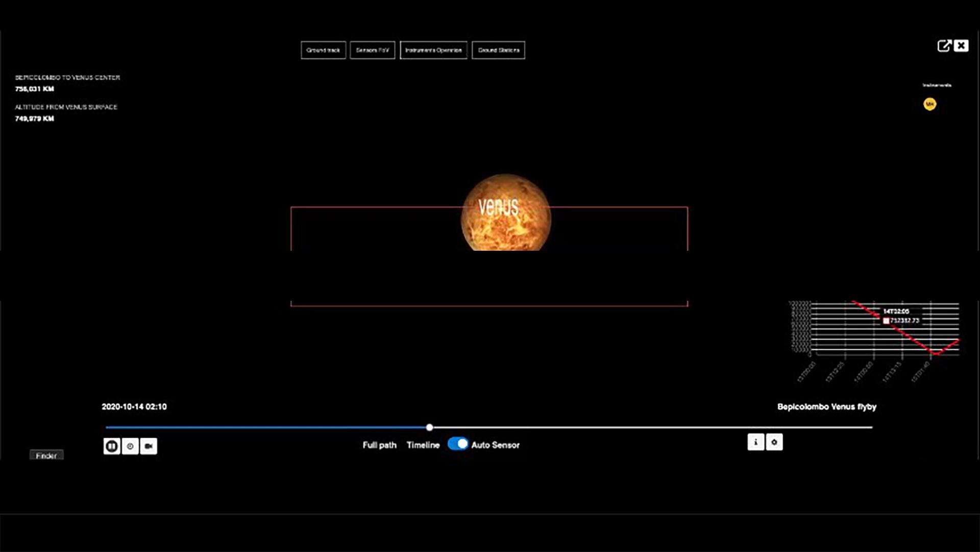Click the Venus planet label
The image size is (980, 552).
click(499, 207)
